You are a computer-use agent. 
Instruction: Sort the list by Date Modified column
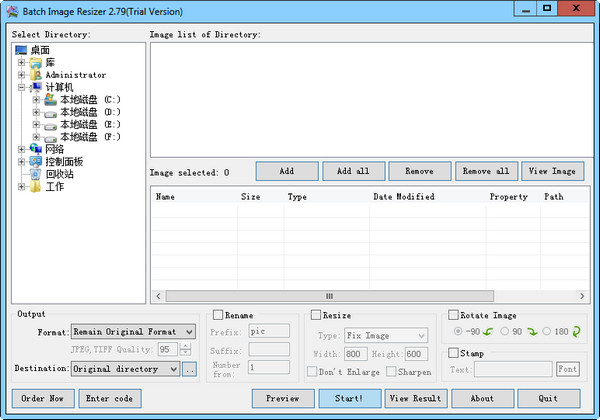[x=403, y=197]
